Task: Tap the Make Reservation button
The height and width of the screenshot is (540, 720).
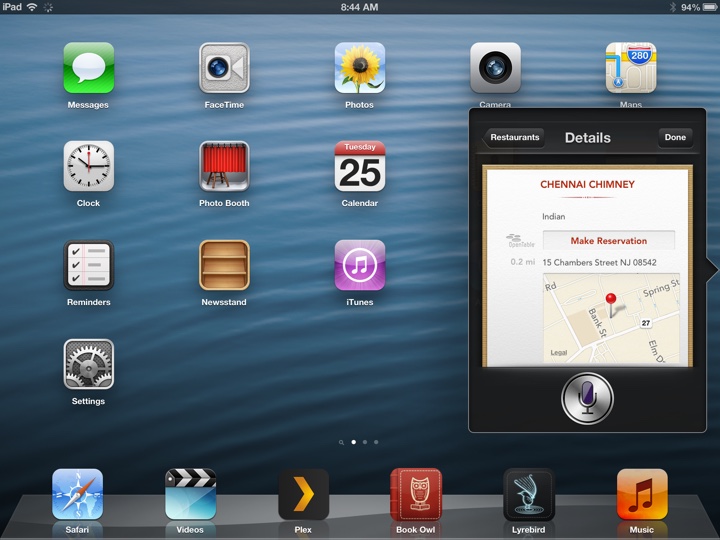Action: (x=608, y=241)
